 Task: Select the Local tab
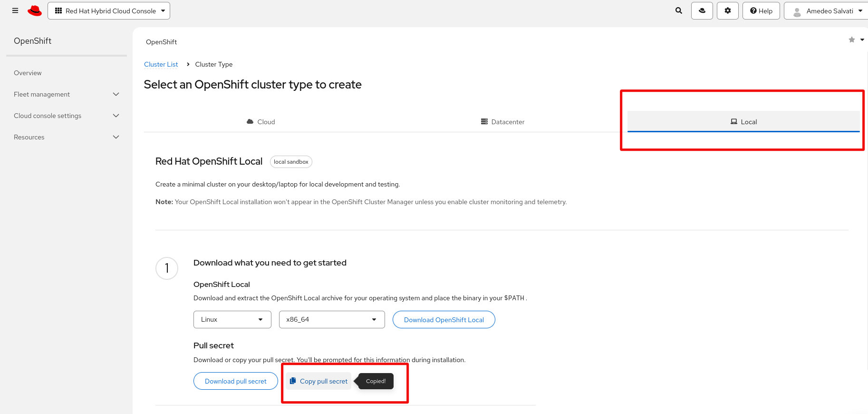[x=743, y=122]
